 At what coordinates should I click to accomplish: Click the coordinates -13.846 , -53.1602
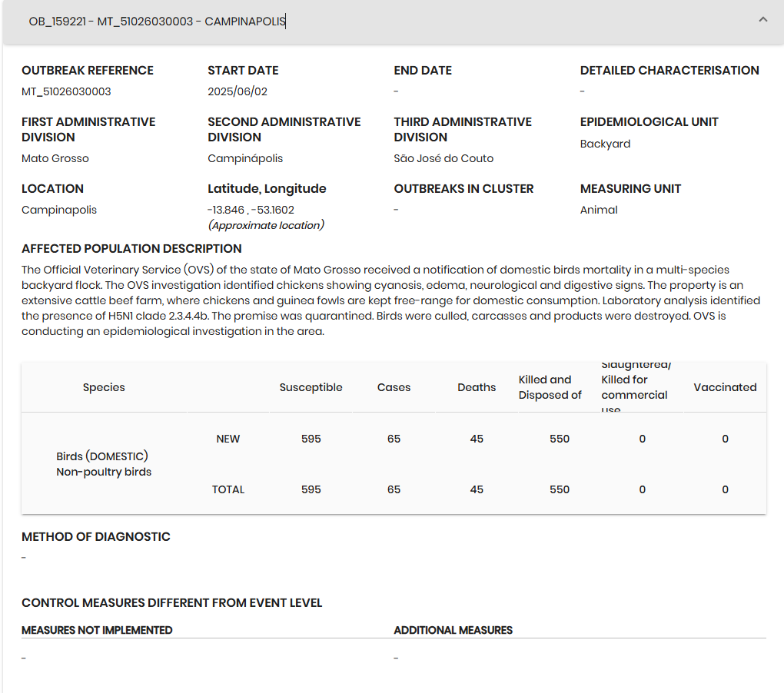[251, 210]
